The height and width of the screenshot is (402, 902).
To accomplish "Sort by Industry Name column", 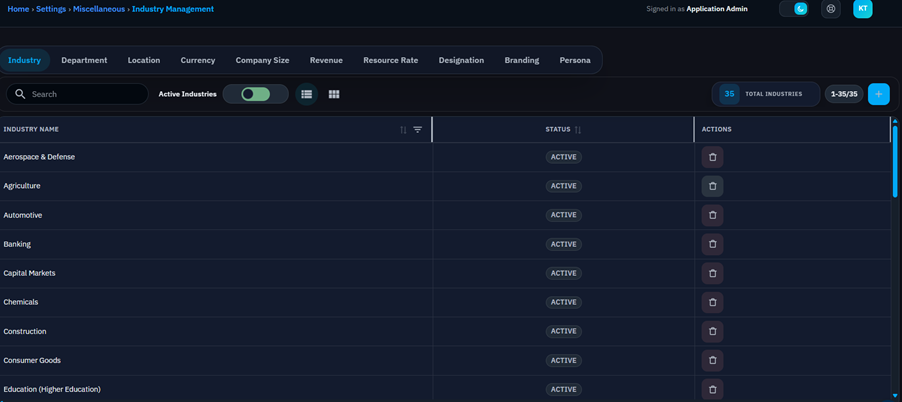I will tap(403, 130).
